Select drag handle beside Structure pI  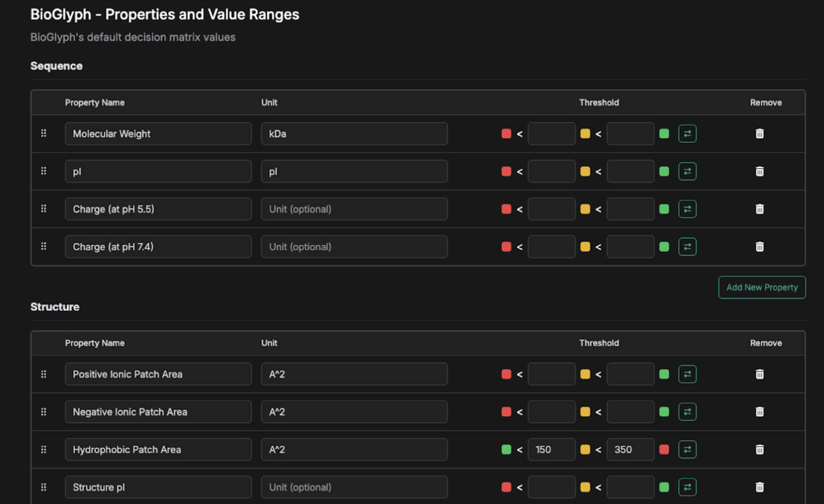click(44, 487)
